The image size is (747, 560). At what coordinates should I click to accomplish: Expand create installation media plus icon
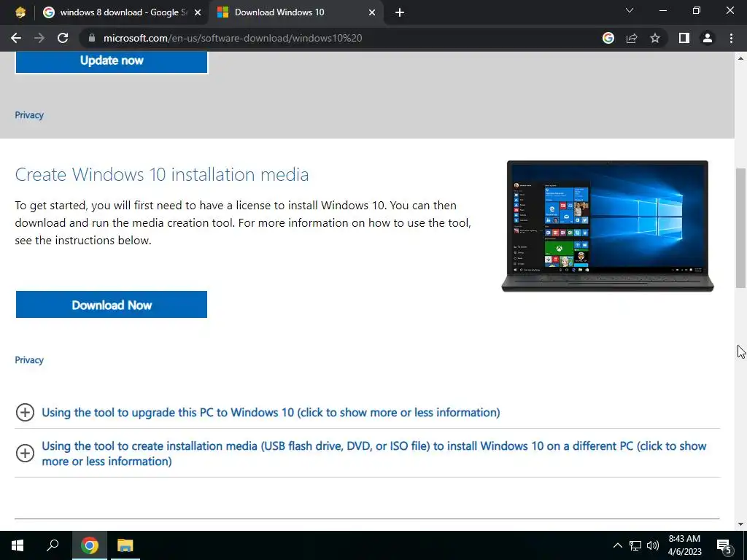[x=25, y=453]
